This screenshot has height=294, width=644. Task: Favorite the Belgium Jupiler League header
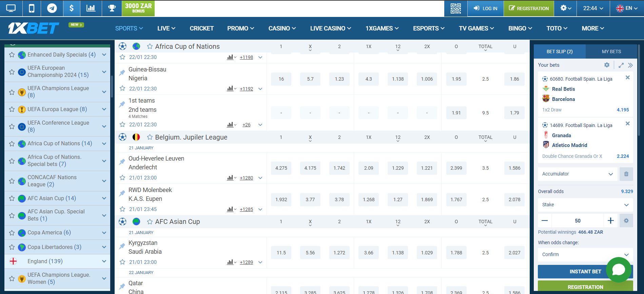[x=150, y=137]
